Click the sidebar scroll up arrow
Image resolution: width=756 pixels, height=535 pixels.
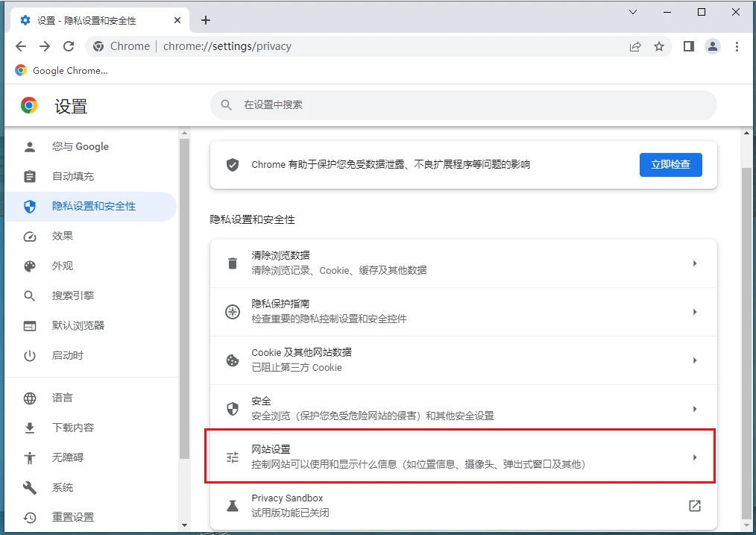tap(184, 133)
